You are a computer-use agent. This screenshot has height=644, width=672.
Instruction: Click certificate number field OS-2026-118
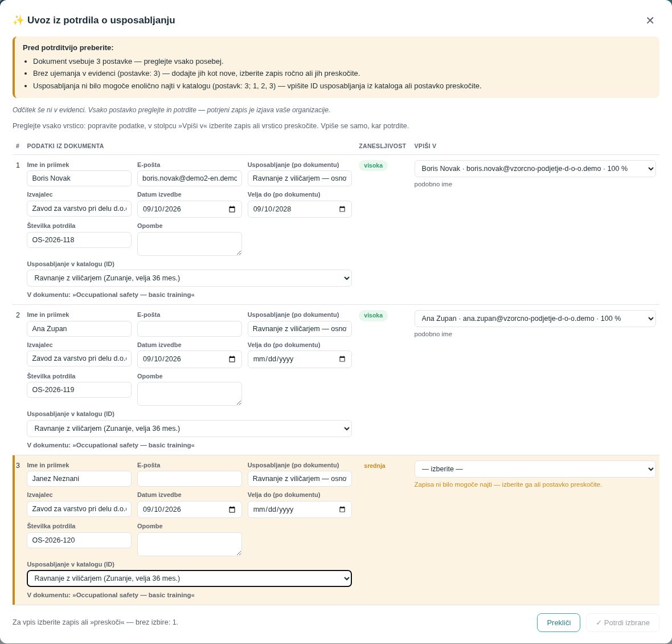[x=79, y=240]
